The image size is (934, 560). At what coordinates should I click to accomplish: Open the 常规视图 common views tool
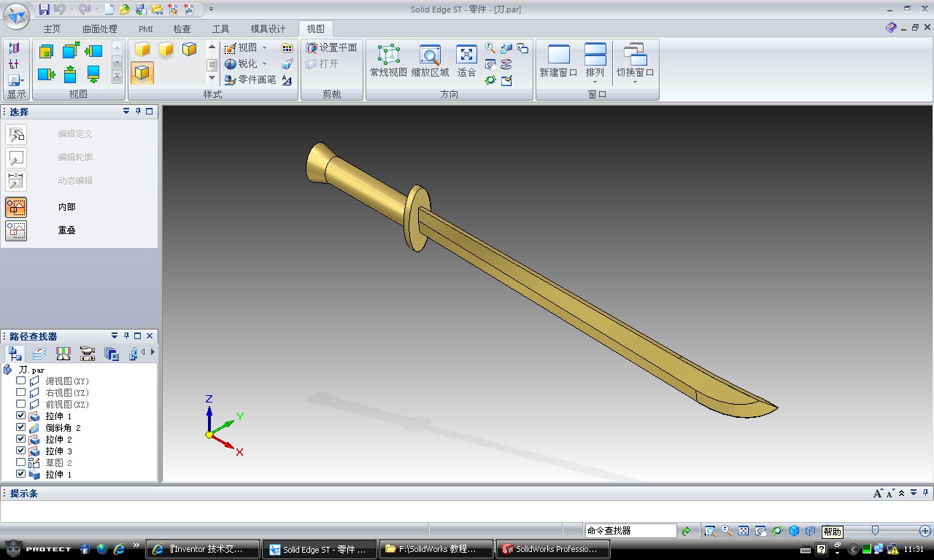[x=388, y=61]
